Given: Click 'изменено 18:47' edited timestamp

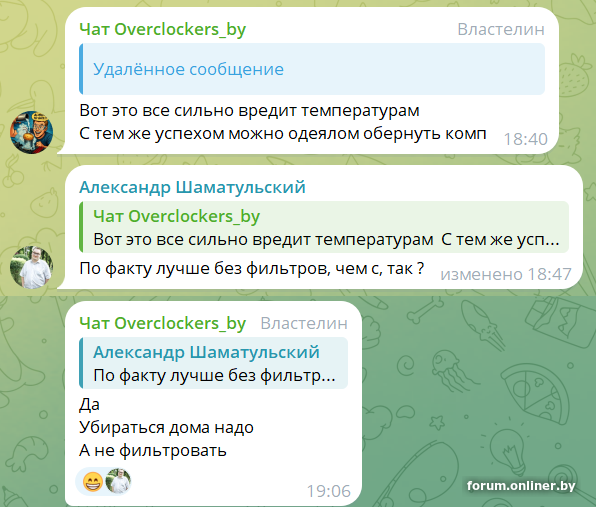Looking at the screenshot, I should [506, 274].
